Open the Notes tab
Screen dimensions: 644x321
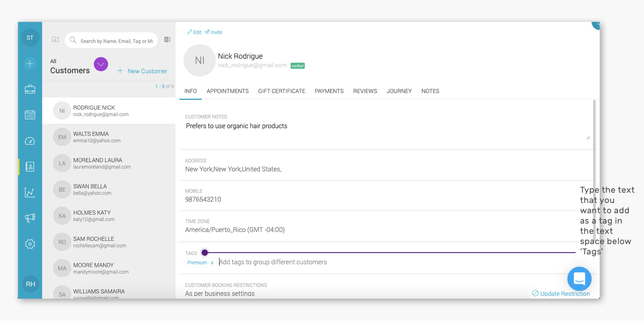click(x=430, y=91)
